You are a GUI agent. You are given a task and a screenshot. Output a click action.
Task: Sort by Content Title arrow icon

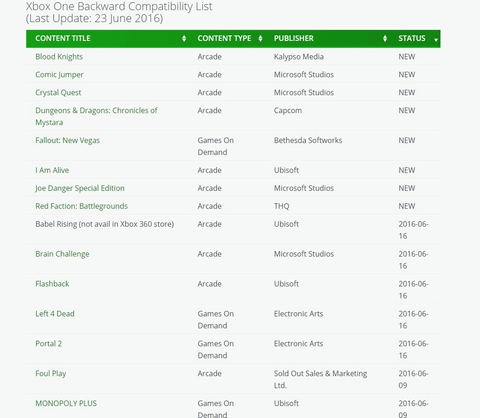pyautogui.click(x=184, y=39)
